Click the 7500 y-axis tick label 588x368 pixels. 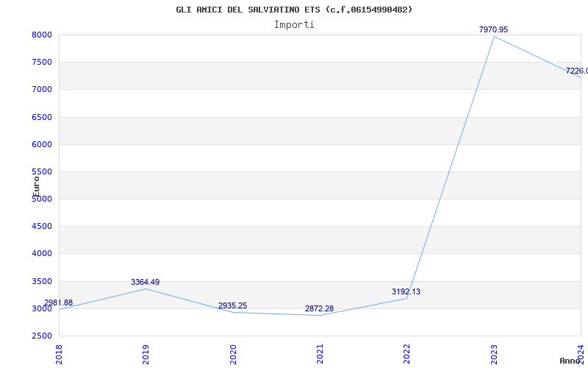(x=40, y=62)
